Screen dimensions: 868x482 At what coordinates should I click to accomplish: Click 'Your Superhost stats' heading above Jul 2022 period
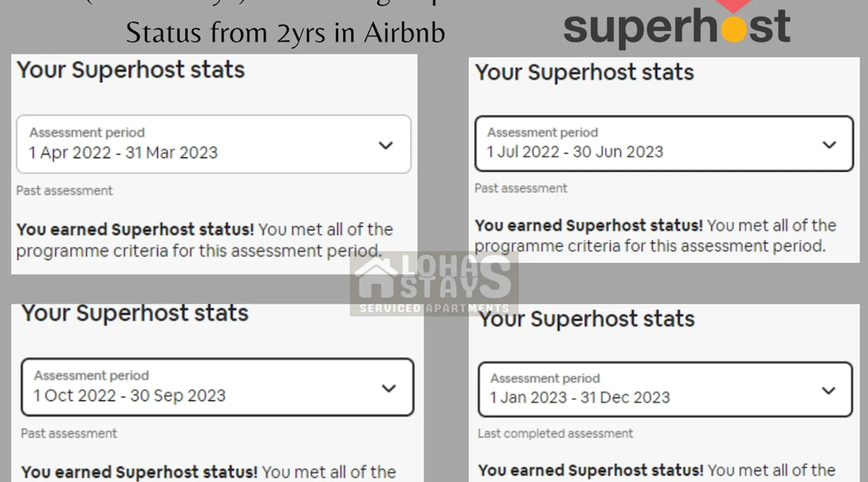[584, 72]
